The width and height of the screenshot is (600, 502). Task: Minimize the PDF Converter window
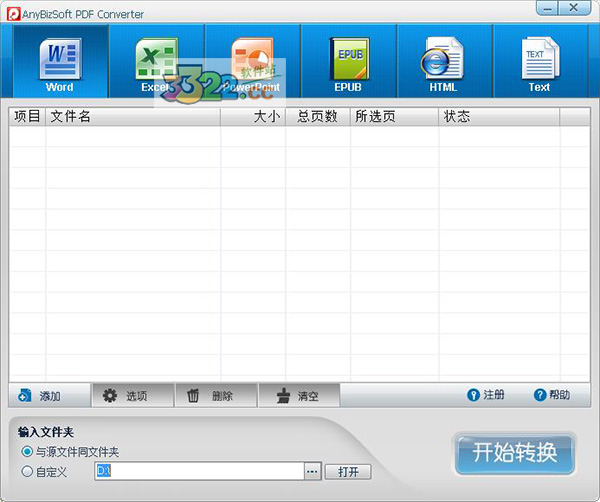click(x=547, y=8)
